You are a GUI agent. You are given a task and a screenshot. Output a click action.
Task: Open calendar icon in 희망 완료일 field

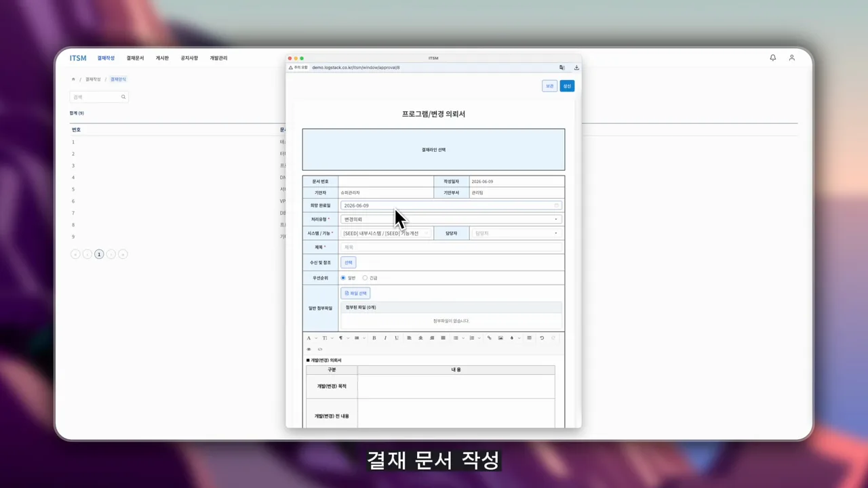pos(557,205)
